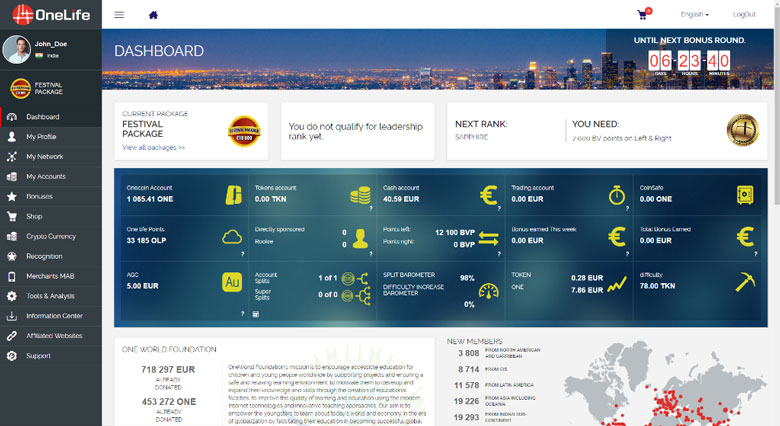
Task: Click the Super Splits coin icon
Action: (x=348, y=296)
